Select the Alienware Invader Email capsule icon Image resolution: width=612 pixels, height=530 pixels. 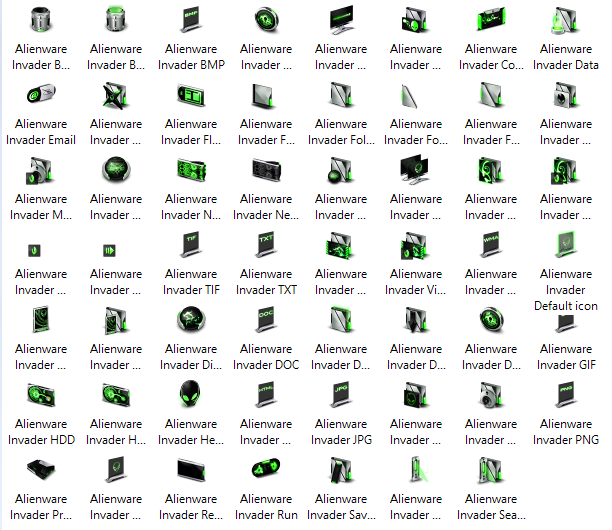coord(41,94)
